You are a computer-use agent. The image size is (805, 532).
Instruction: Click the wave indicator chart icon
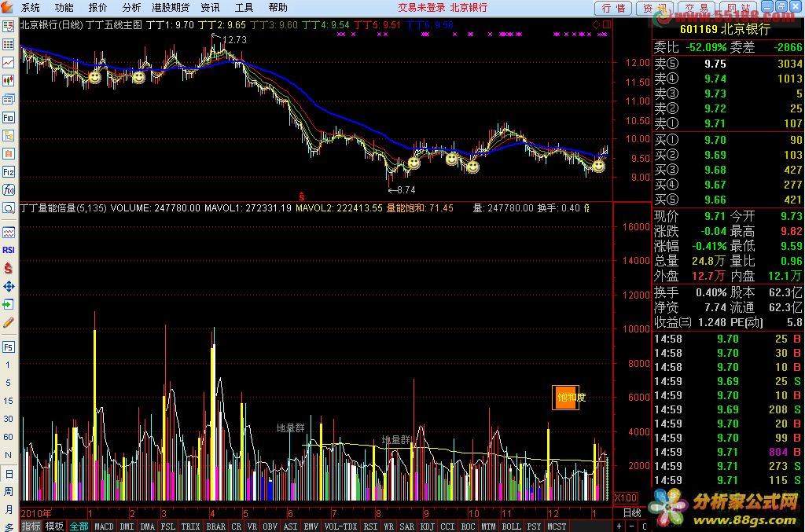pos(8,233)
